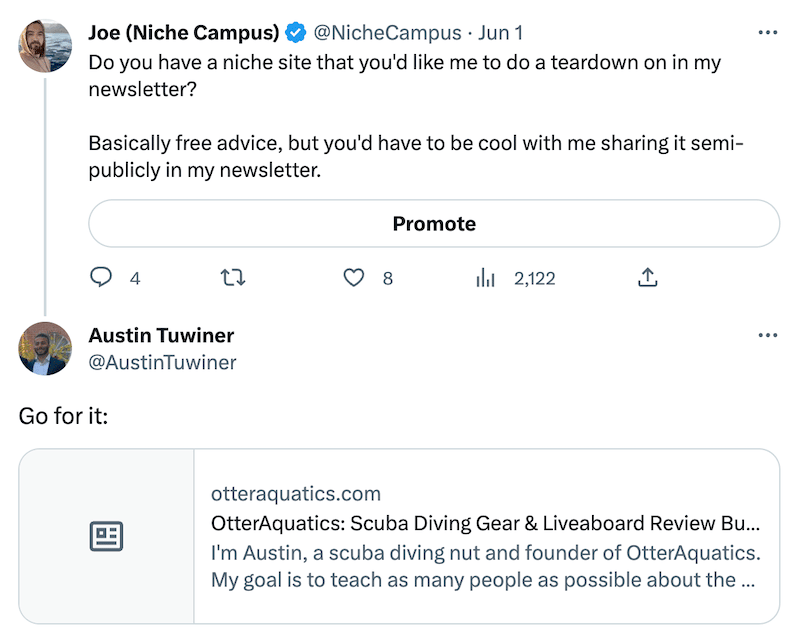The image size is (800, 642).
Task: Open more options on Joe's tweet
Action: pyautogui.click(x=767, y=33)
